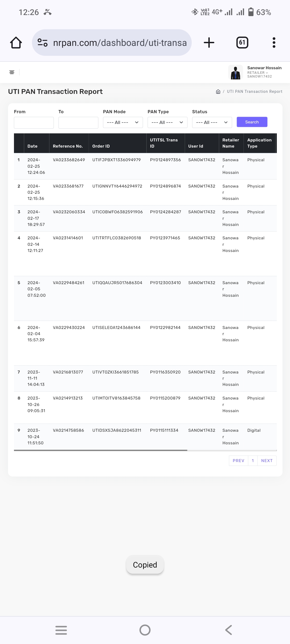
Task: Toggle the sidebar hamburger menu icon
Action: (12, 72)
